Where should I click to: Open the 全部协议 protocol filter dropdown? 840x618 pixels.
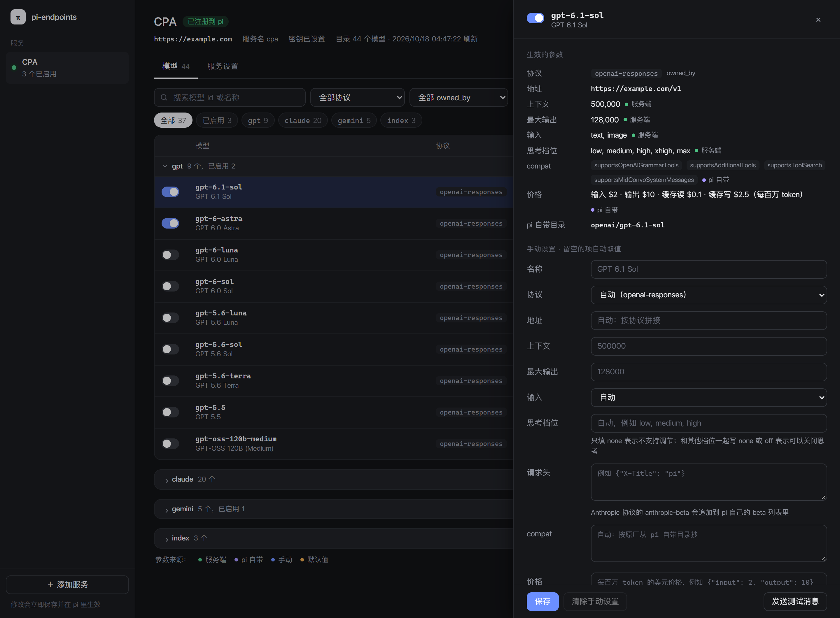click(x=358, y=98)
